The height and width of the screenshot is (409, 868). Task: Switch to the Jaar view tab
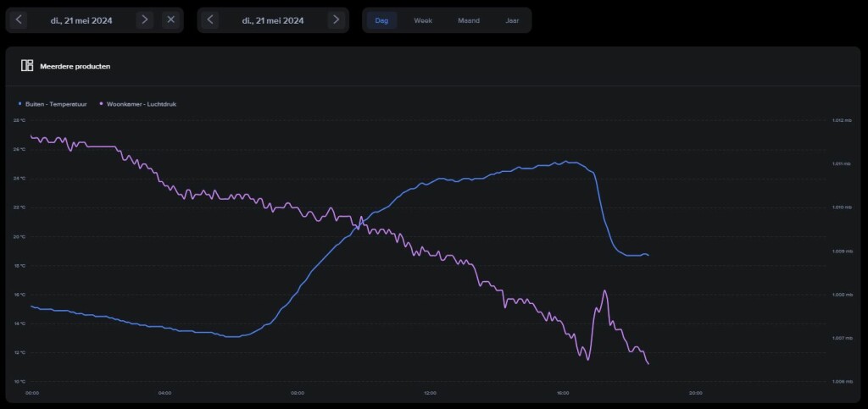512,19
